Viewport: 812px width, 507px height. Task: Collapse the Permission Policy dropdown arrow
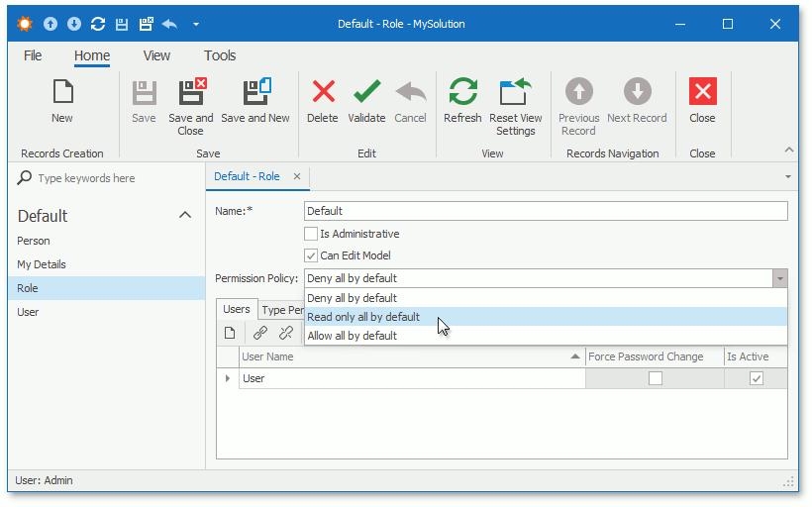pos(779,279)
